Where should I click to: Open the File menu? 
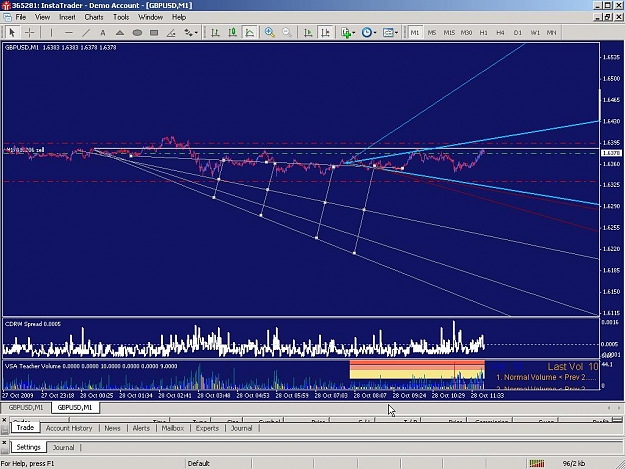coord(21,17)
